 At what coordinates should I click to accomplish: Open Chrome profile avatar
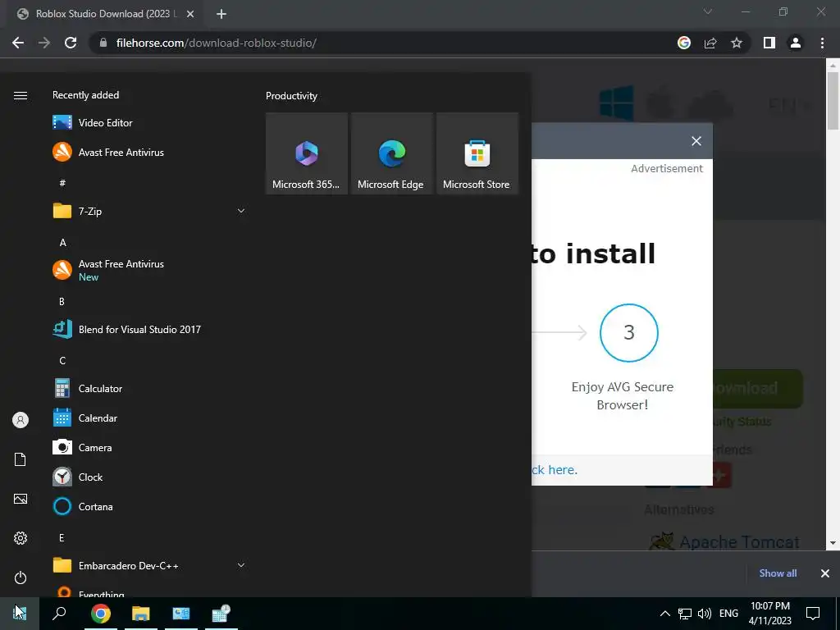click(x=796, y=43)
